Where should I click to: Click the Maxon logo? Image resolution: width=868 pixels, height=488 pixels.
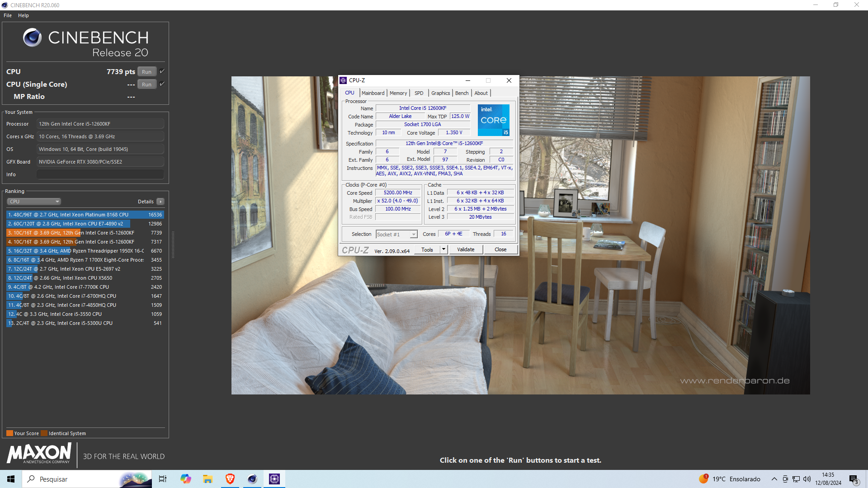(x=39, y=453)
